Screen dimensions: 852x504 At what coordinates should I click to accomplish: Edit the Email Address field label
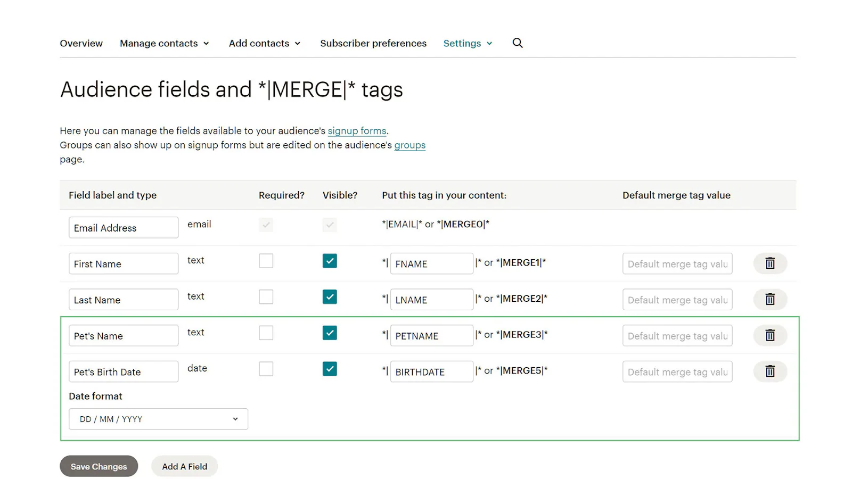click(x=124, y=227)
